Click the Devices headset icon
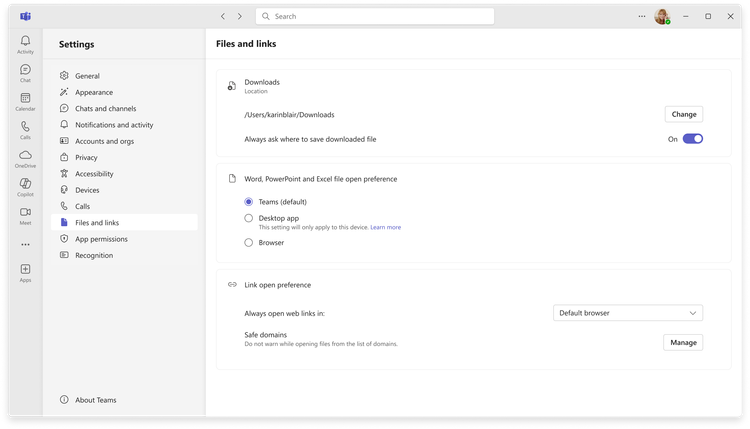 64,189
